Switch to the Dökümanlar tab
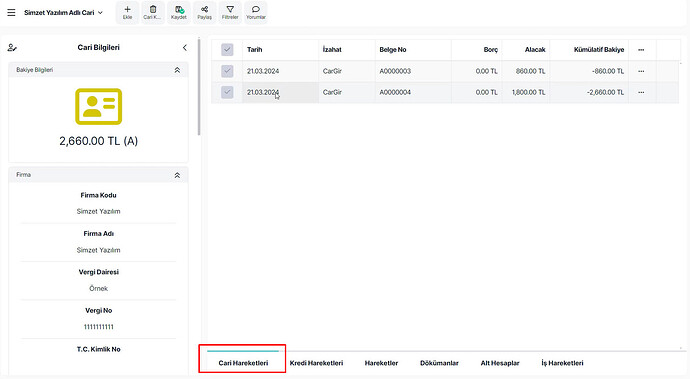This screenshot has height=379, width=690. [x=439, y=363]
